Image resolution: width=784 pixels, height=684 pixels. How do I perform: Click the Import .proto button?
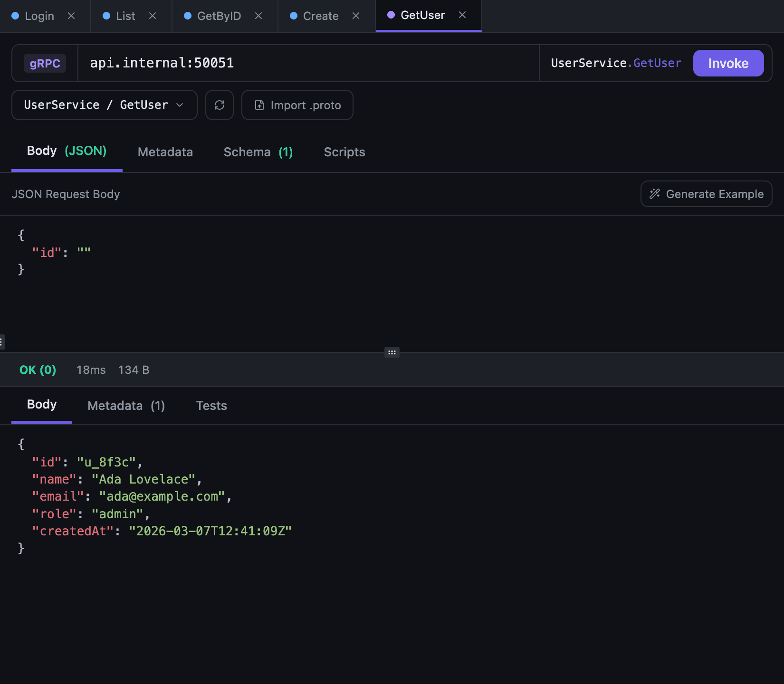tap(297, 105)
